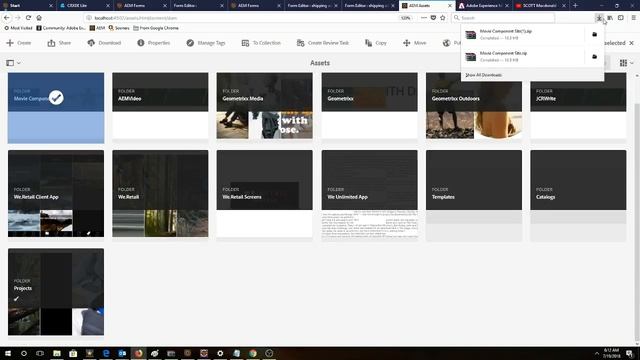
Task: Click Show All Downloads
Action: tap(483, 75)
